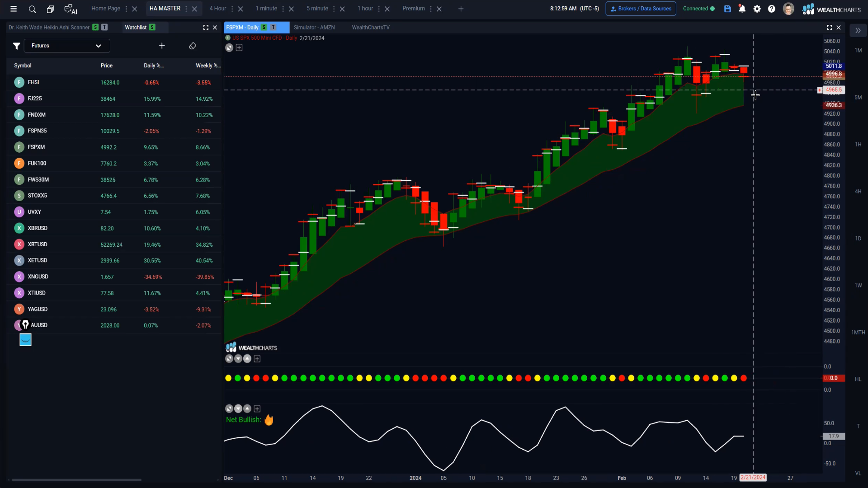Image resolution: width=868 pixels, height=488 pixels.
Task: Click the 5011.8 price marker
Action: (x=834, y=66)
